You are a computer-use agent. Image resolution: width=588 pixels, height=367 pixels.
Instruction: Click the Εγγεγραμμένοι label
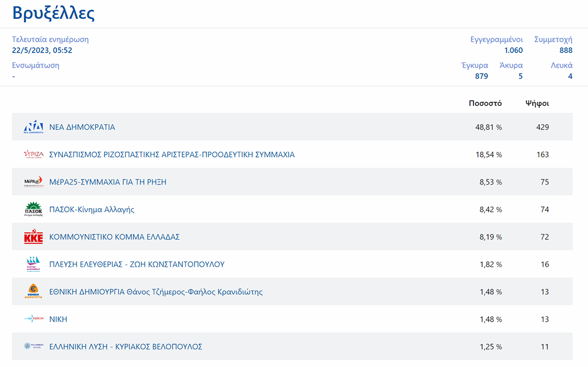pos(496,39)
